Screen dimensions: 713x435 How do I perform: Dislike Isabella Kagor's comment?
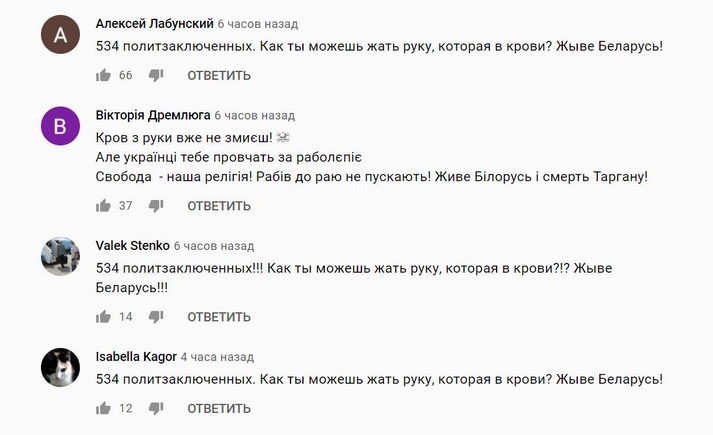click(156, 408)
